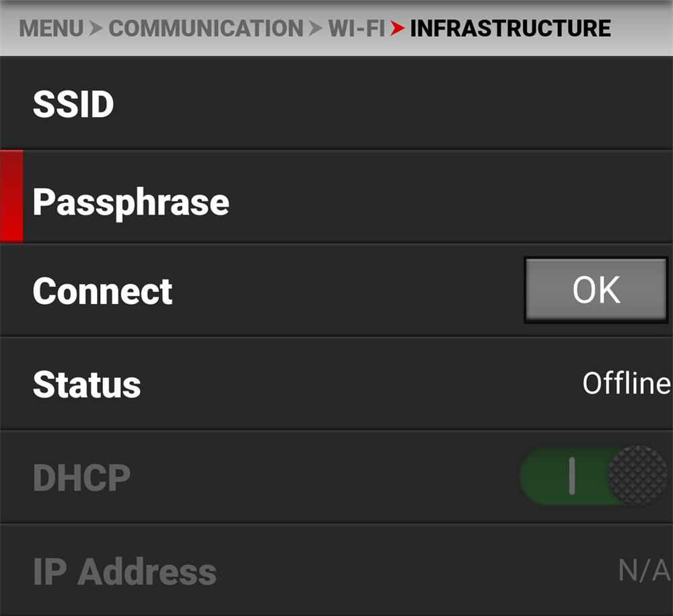Return to the WI-FI breadcrumb level

[356, 29]
